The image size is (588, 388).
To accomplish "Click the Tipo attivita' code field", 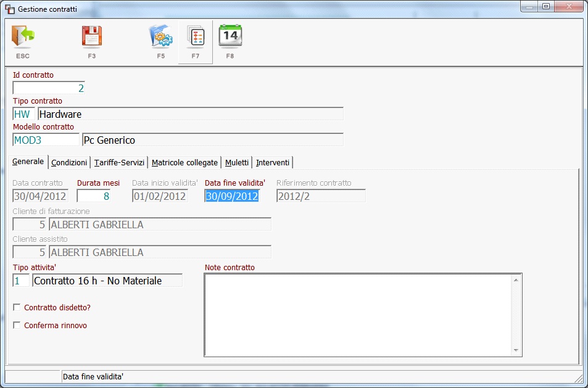I will coord(21,281).
